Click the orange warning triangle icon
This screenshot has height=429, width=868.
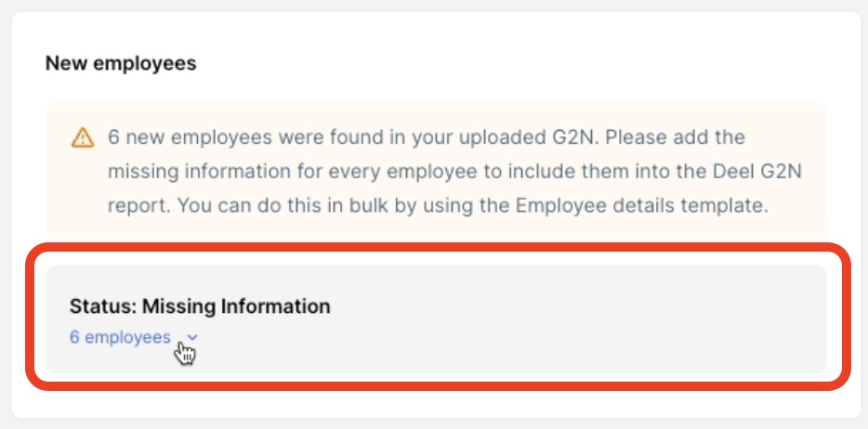83,137
